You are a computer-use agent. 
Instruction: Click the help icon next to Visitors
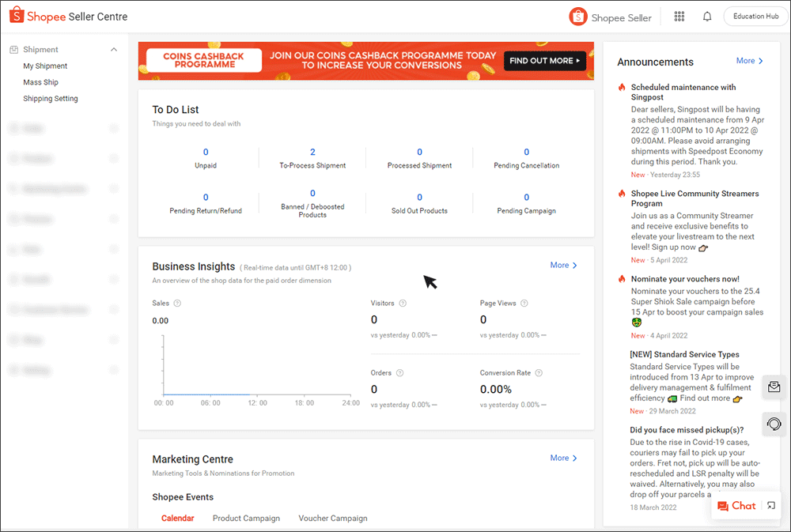402,303
